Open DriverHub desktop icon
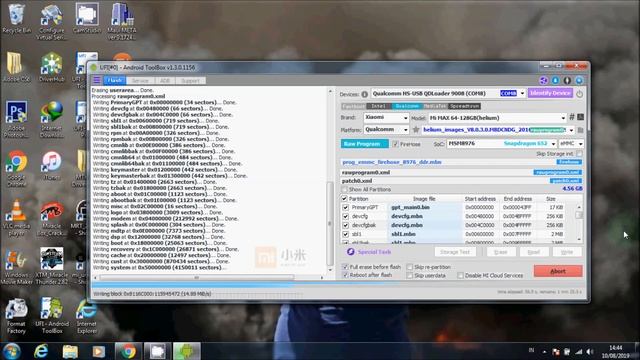This screenshot has width=640, height=360. (51, 67)
